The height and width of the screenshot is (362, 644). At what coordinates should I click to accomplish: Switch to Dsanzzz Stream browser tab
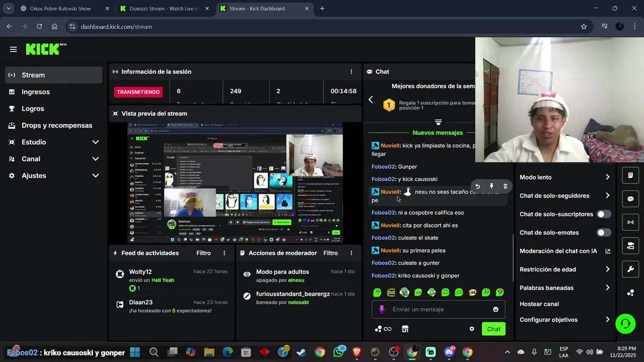[x=165, y=9]
